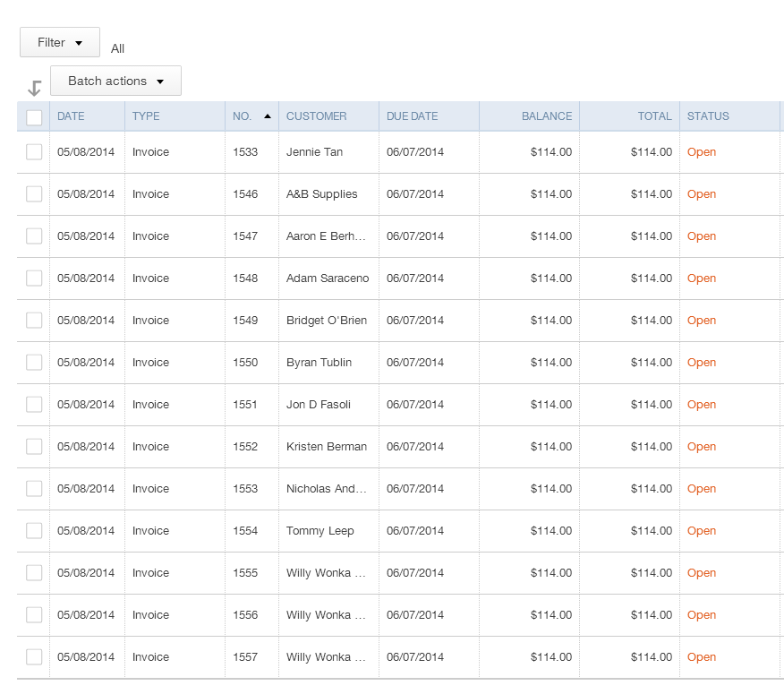Select customer Jon D Fasoli
Image resolution: width=784 pixels, height=694 pixels.
click(319, 404)
